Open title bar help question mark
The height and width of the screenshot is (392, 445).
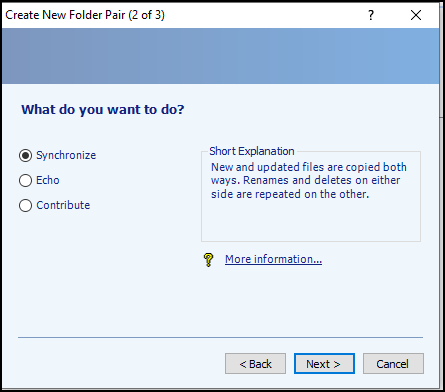[x=371, y=15]
